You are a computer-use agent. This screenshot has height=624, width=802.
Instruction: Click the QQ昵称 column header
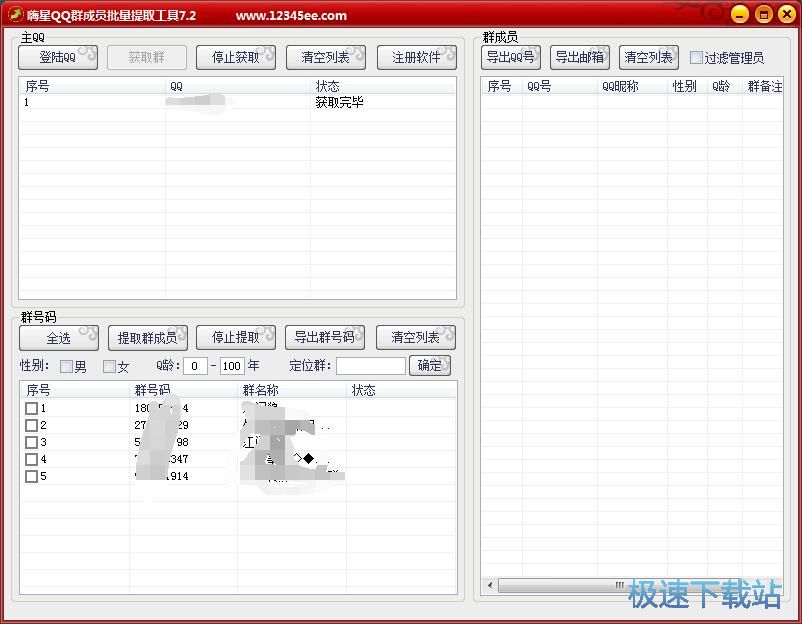point(632,86)
